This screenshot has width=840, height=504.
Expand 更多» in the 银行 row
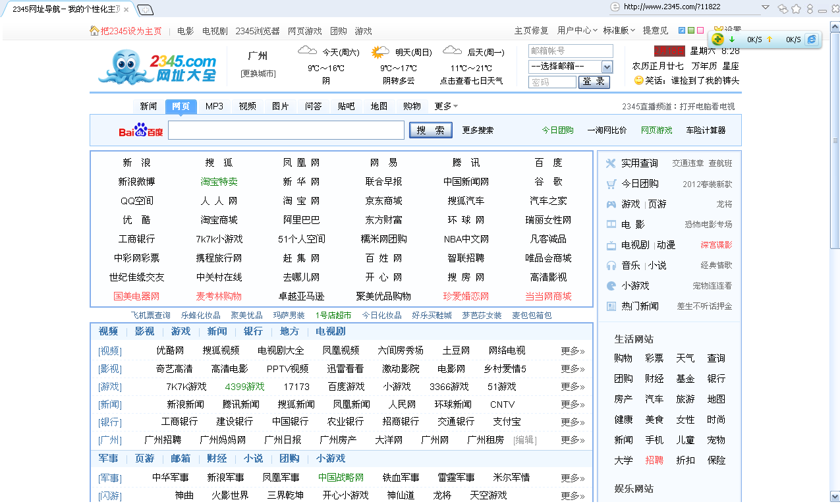pos(573,422)
